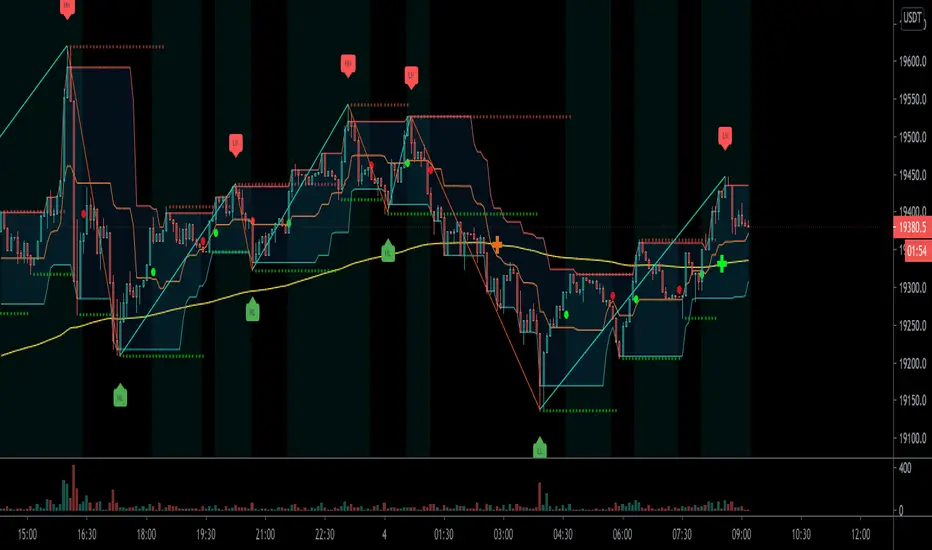The image size is (932, 550).
Task: Click the current price label 19380.5
Action: [x=912, y=227]
